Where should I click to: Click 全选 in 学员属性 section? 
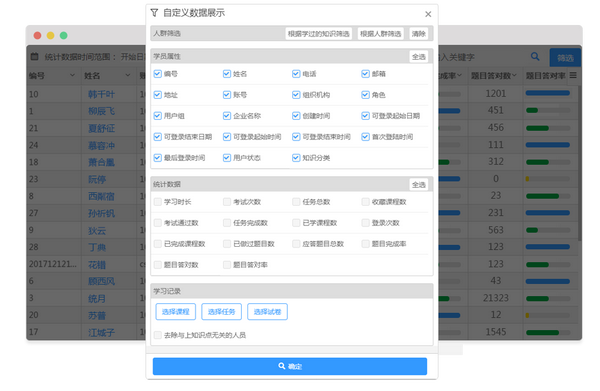(419, 57)
